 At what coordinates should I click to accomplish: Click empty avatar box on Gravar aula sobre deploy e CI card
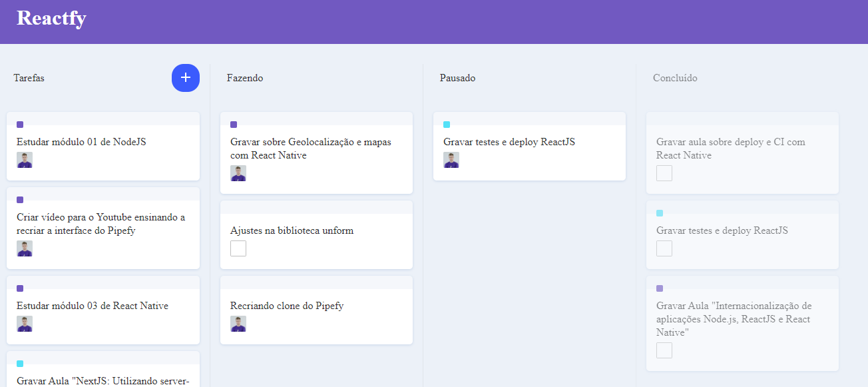click(x=664, y=173)
